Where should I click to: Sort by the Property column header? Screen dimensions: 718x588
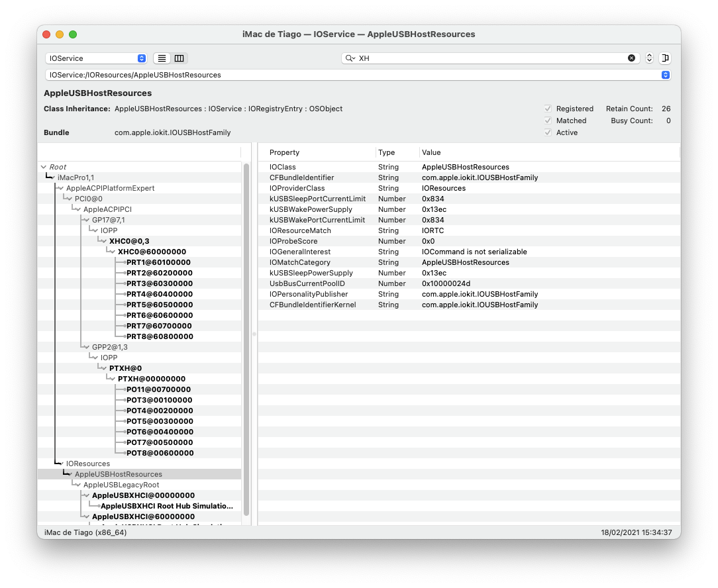321,152
